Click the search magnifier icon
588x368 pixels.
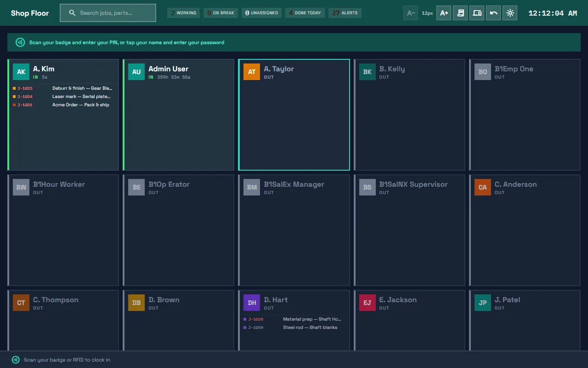pos(72,13)
